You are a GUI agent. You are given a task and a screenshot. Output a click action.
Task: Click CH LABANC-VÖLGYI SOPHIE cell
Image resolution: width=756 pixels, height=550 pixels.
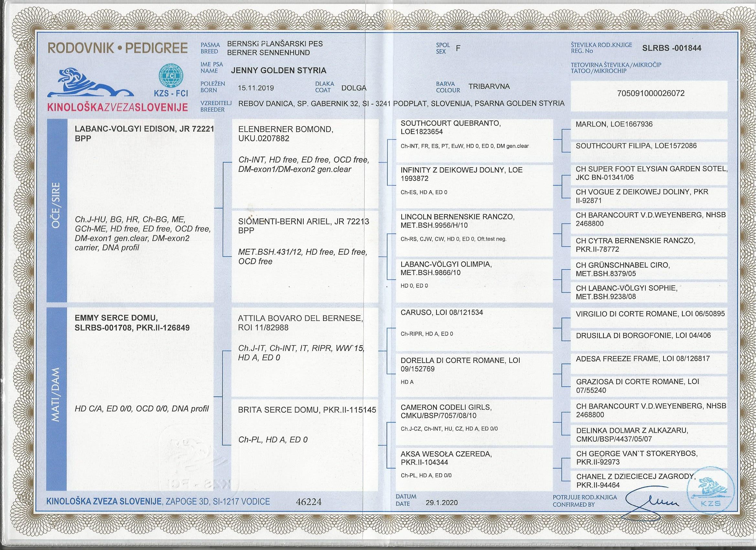(x=649, y=292)
